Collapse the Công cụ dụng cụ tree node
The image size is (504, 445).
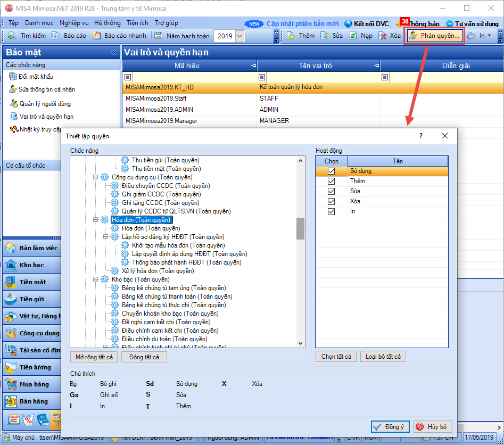95,177
